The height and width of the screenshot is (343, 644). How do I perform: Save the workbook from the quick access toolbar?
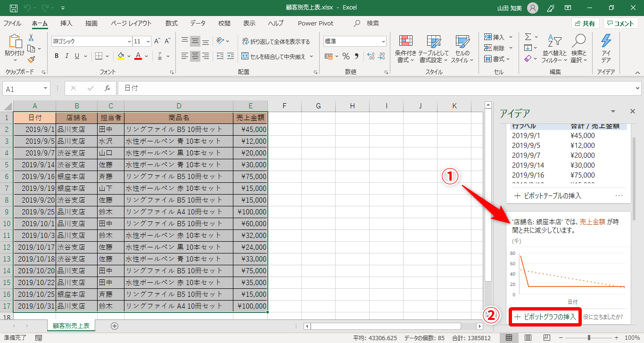[x=14, y=8]
